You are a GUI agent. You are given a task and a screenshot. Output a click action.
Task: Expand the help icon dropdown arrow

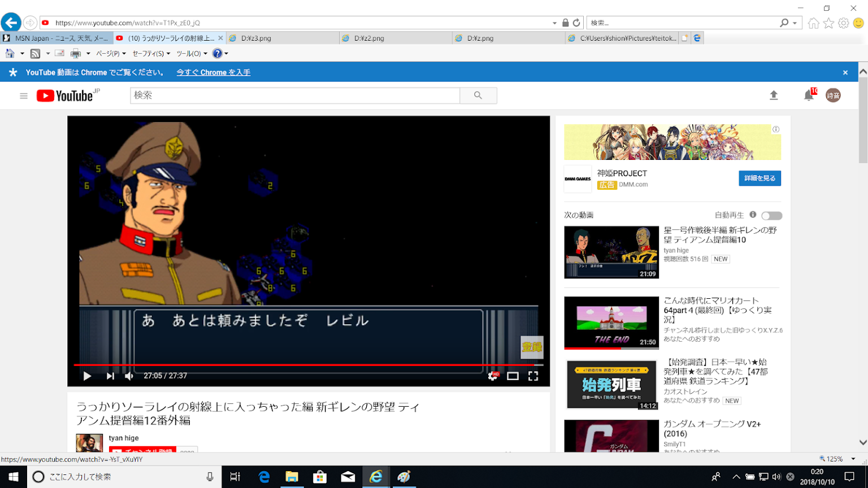pyautogui.click(x=226, y=54)
